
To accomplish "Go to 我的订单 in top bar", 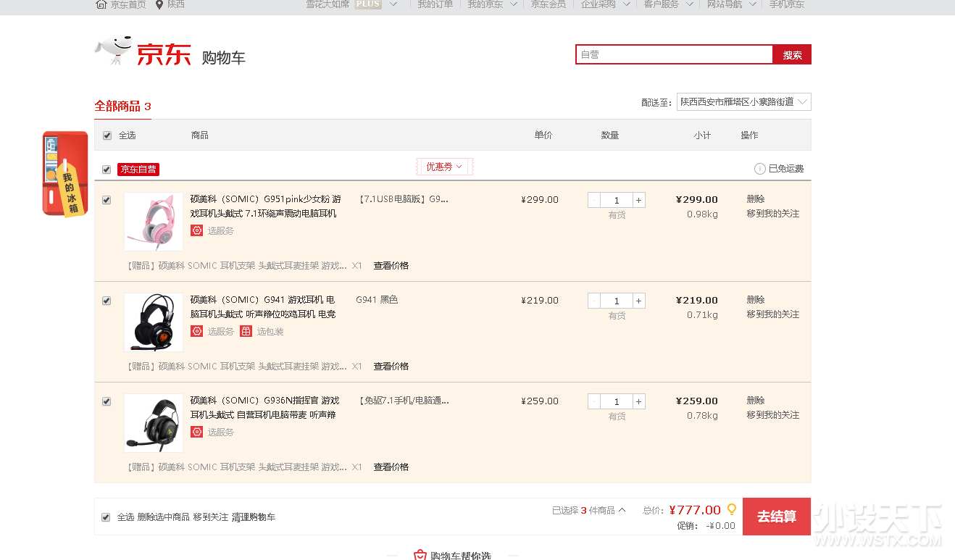I will point(435,4).
